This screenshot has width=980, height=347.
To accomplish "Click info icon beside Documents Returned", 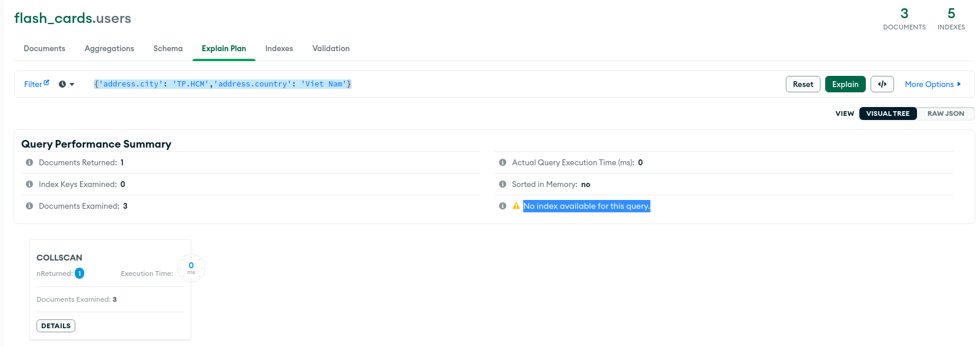I will click(x=29, y=162).
